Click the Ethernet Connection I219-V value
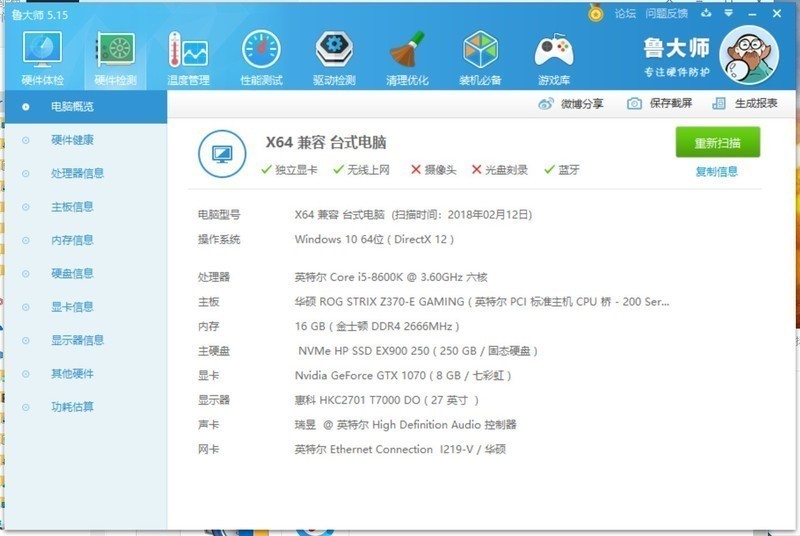 click(x=400, y=449)
